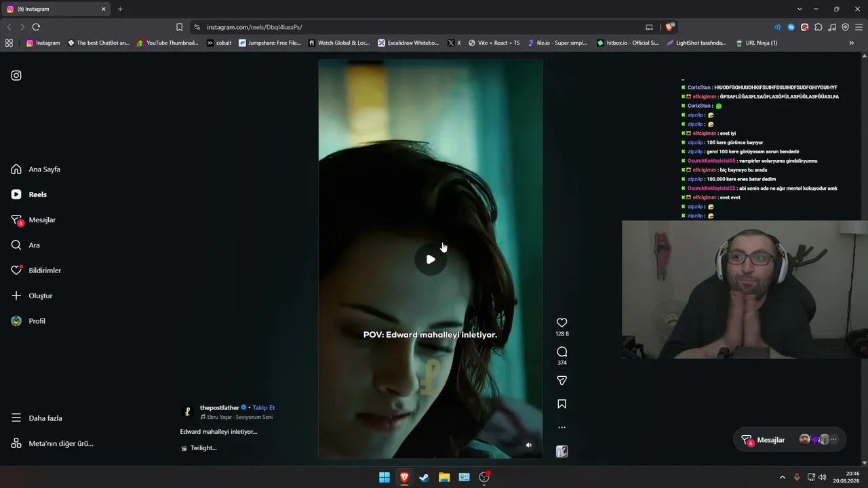Open OBS Studio from the taskbar

[484, 477]
